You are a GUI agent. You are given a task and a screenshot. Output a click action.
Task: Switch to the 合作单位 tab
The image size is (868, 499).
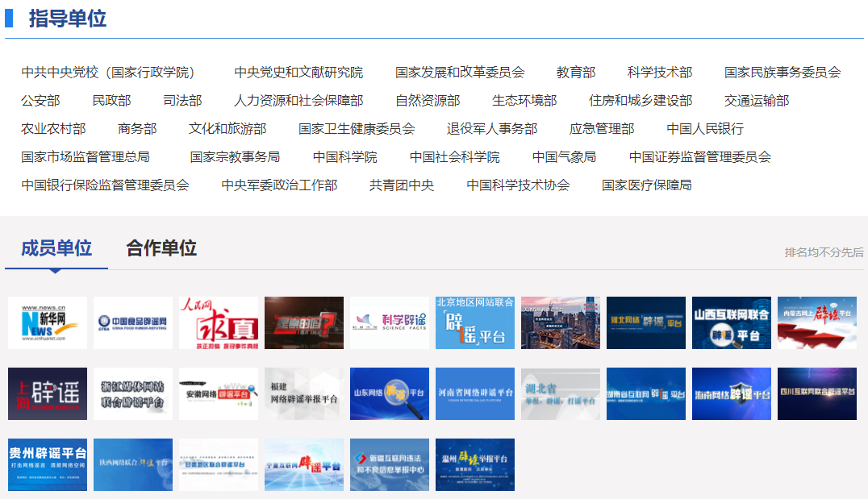[161, 248]
